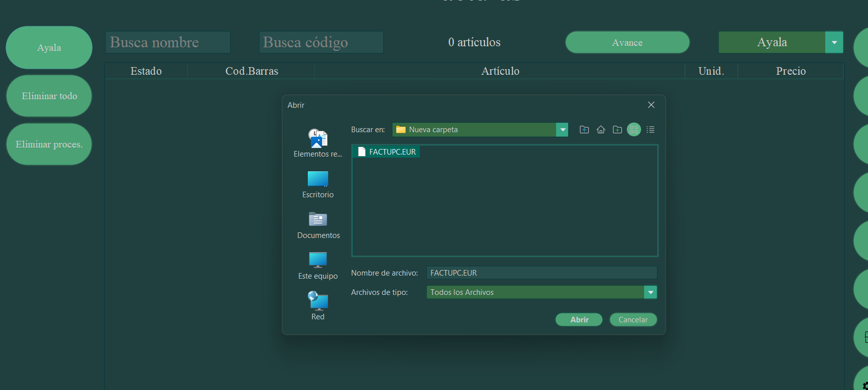Focus the Busca código search field
Image resolution: width=868 pixels, height=390 pixels.
click(x=321, y=42)
